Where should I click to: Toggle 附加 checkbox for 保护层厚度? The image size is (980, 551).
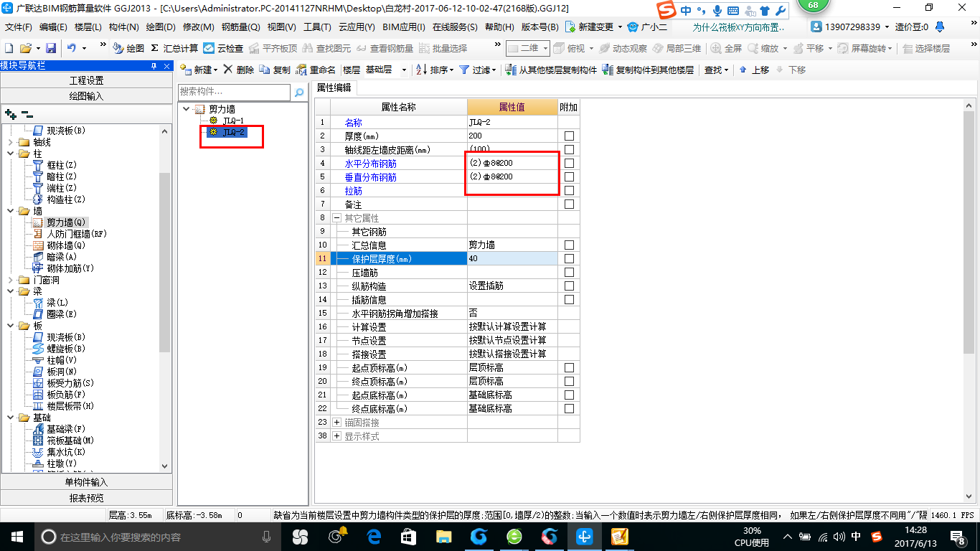click(569, 259)
